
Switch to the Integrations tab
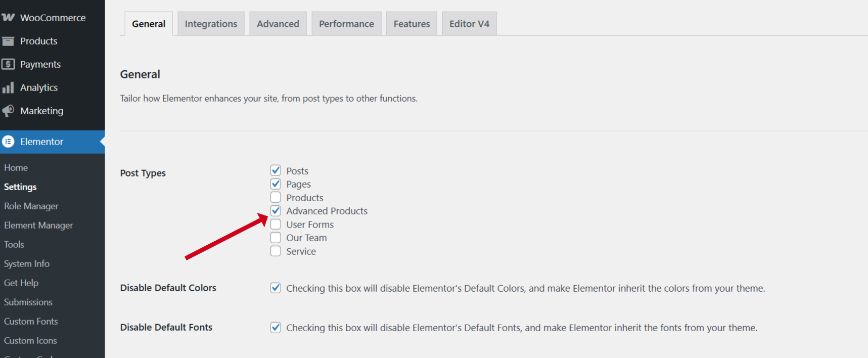pyautogui.click(x=211, y=23)
